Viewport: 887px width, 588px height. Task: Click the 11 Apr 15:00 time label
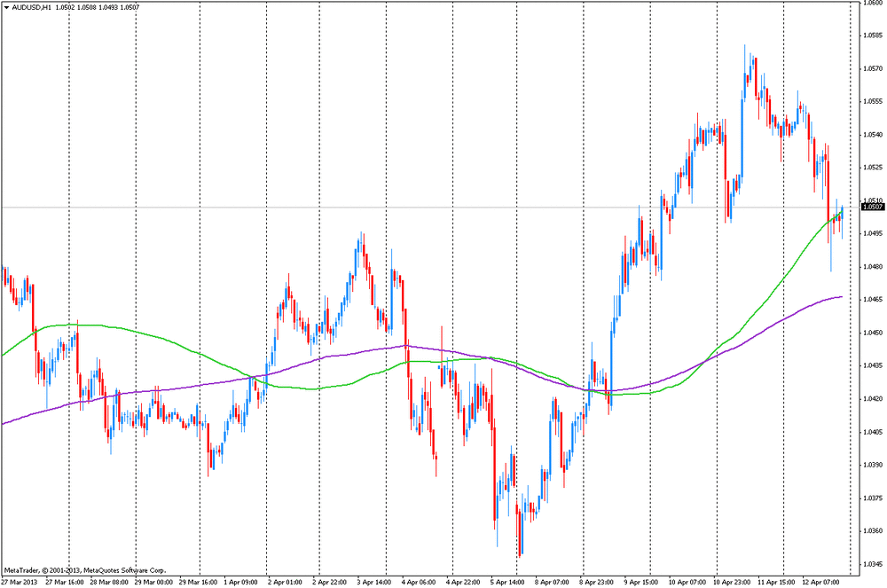coord(776,583)
